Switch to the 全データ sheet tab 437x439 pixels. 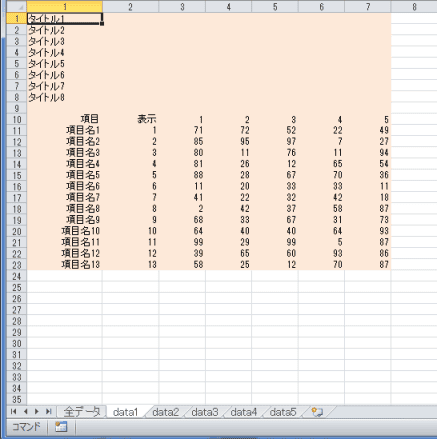tap(82, 412)
